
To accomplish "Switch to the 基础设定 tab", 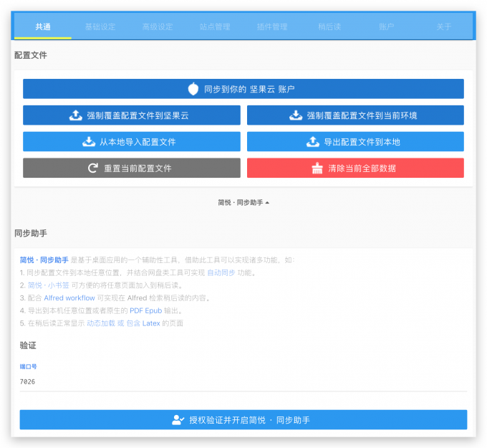I will [x=100, y=27].
